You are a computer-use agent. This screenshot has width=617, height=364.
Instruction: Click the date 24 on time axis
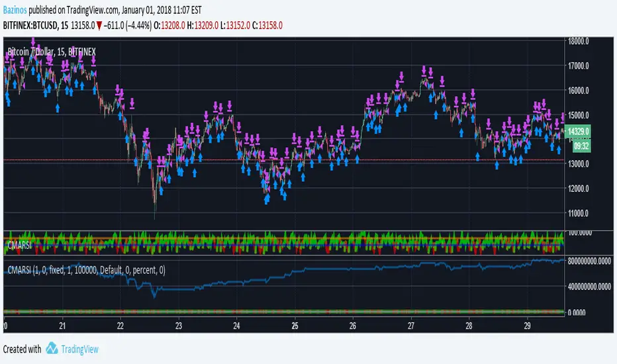236,326
